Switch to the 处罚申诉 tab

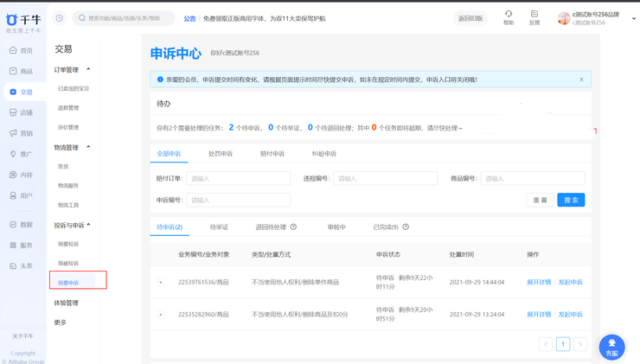coord(221,154)
